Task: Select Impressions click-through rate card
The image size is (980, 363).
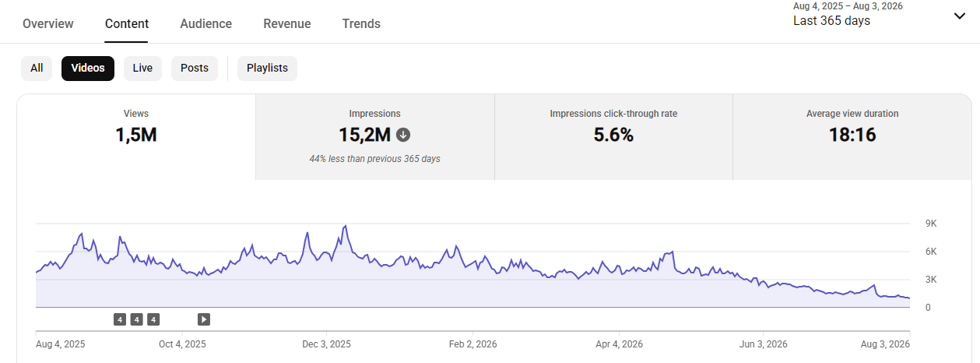Action: point(613,137)
